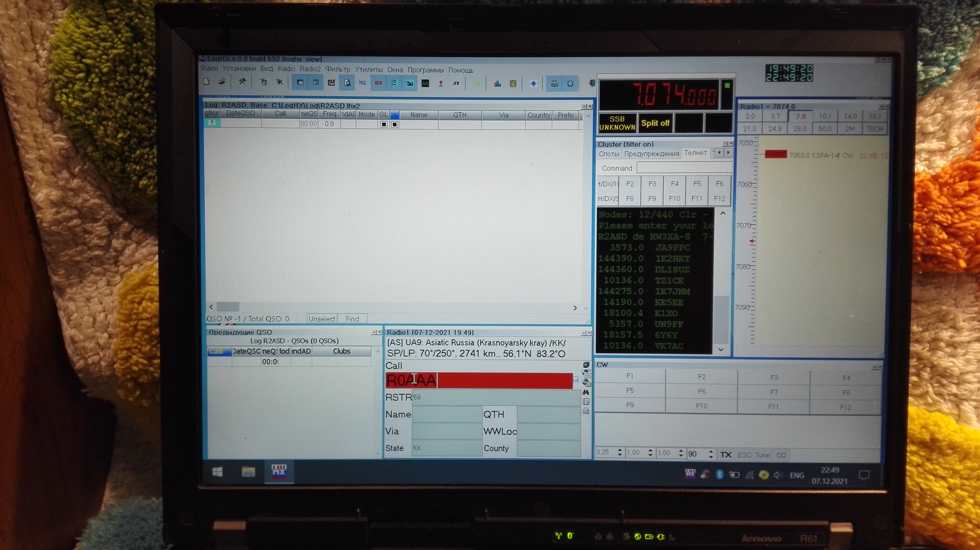Click the alarm clock toolbar icon
The width and height of the screenshot is (980, 550).
570,84
